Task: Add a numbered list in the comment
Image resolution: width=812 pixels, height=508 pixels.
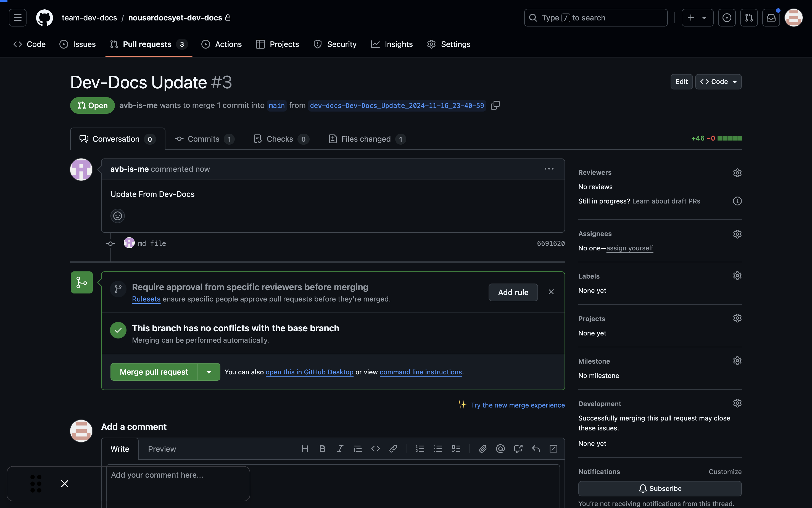Action: click(x=420, y=449)
